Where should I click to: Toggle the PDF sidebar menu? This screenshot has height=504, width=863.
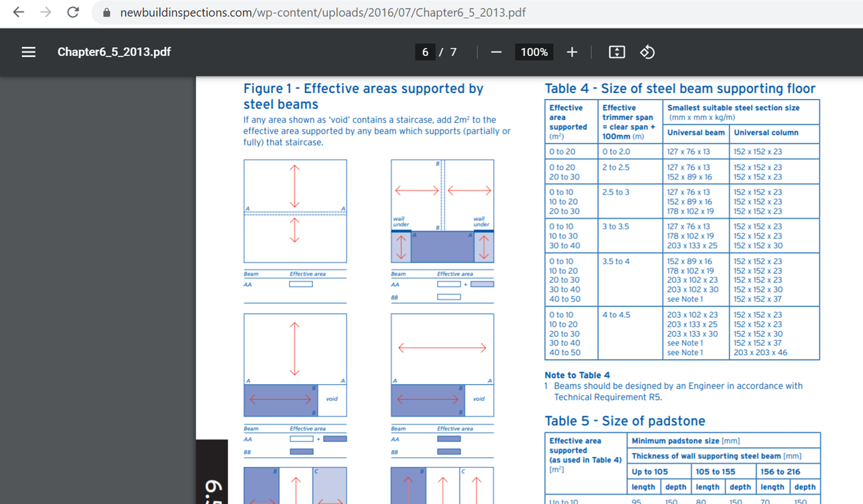pos(29,52)
